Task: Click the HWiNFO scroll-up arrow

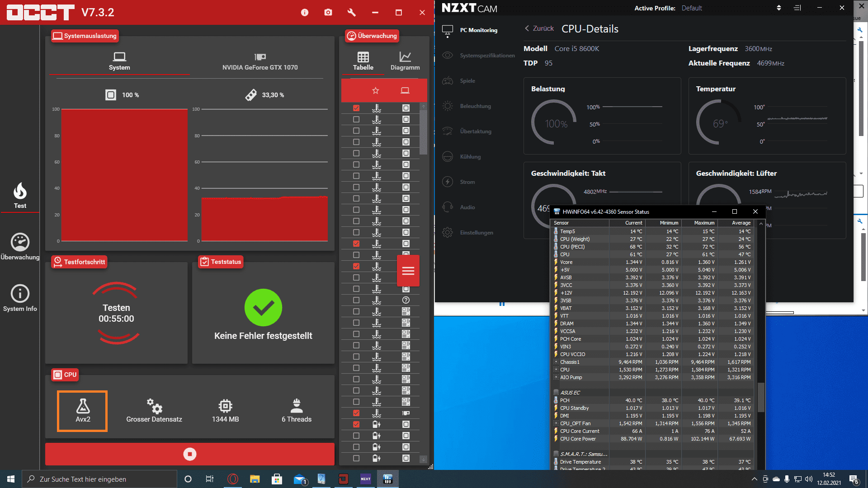Action: 761,224
